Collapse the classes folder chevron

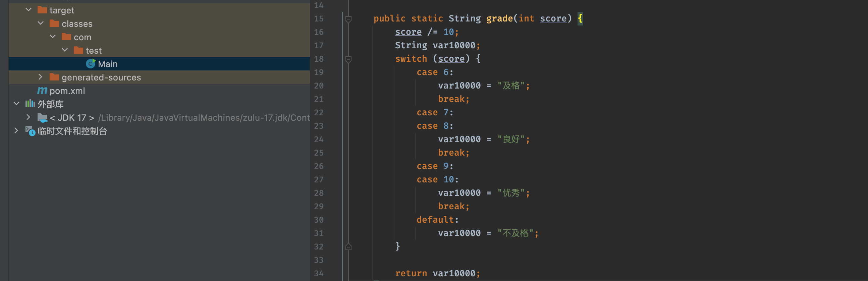coord(41,23)
